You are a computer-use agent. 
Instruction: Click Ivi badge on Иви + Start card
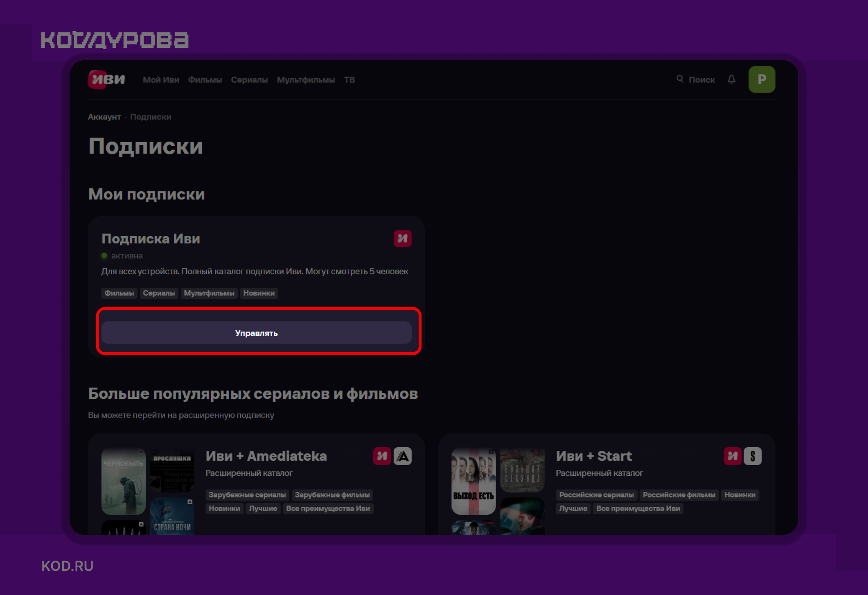tap(732, 456)
